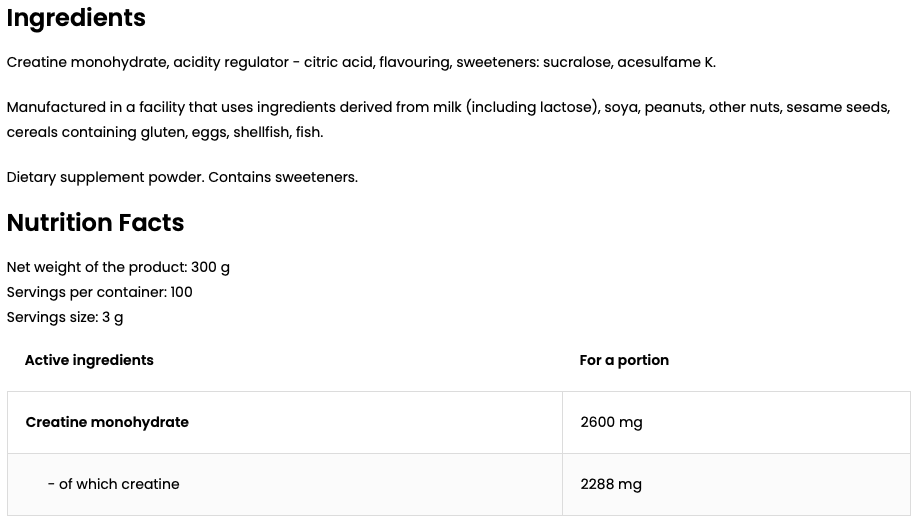Click the Nutrition Facts heading

(x=95, y=222)
